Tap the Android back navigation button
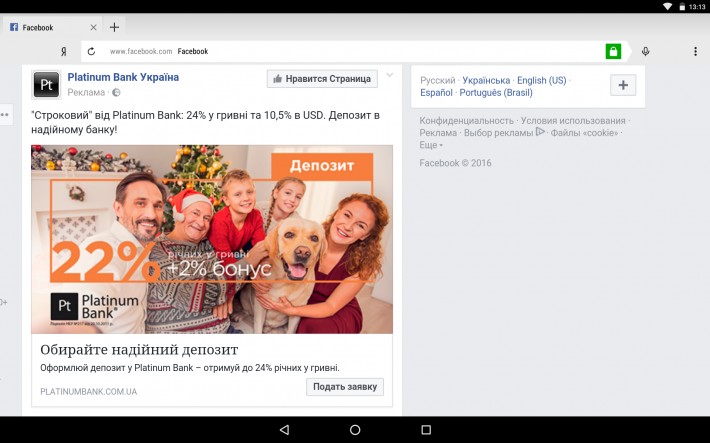Viewport: 710px width, 443px height. point(284,429)
